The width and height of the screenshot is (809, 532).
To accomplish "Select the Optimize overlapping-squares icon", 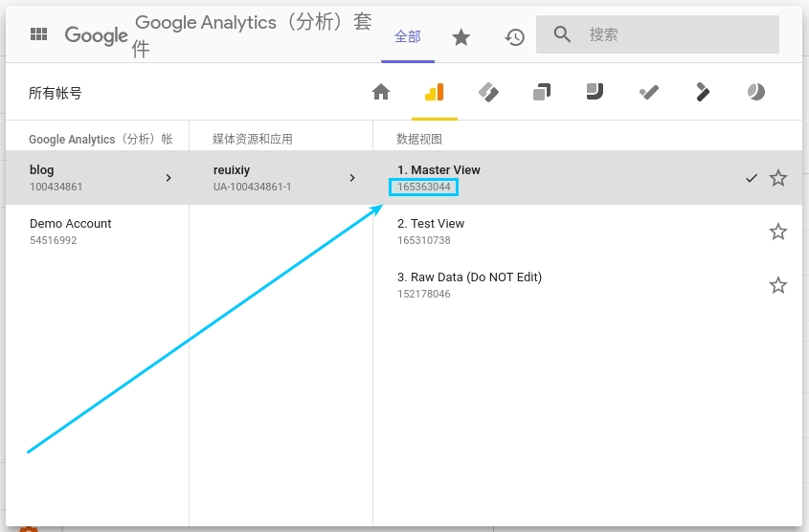I will [542, 92].
